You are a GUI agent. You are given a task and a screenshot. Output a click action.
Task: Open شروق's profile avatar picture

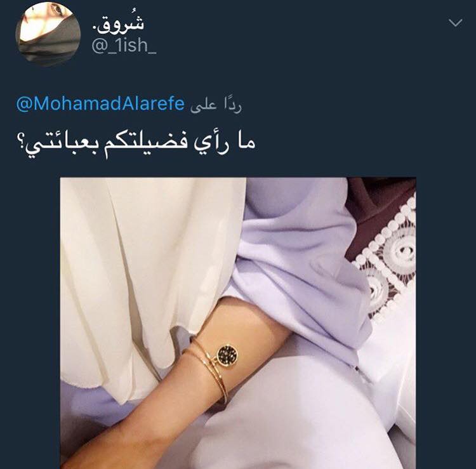point(48,34)
